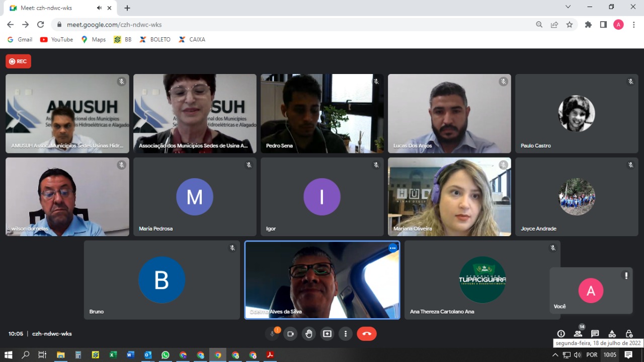Show hidden system tray icons
Image resolution: width=644 pixels, height=362 pixels.
click(555, 355)
